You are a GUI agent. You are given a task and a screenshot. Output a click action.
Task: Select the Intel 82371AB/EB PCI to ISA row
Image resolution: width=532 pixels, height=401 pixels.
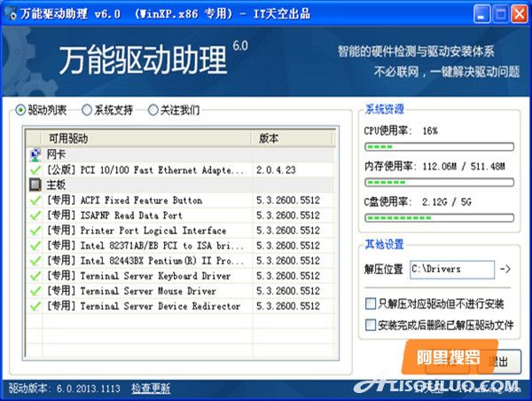click(x=181, y=246)
